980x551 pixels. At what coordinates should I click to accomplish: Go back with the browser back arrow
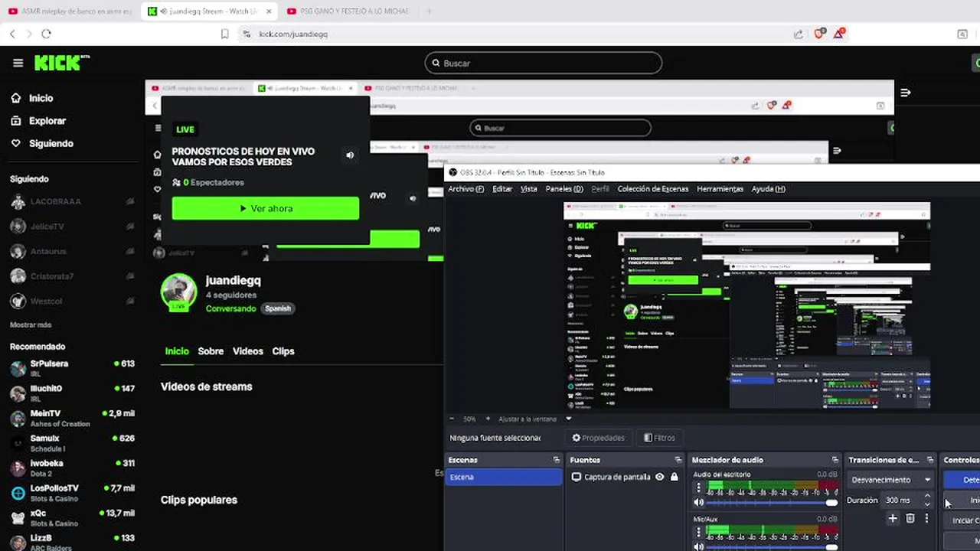(12, 34)
